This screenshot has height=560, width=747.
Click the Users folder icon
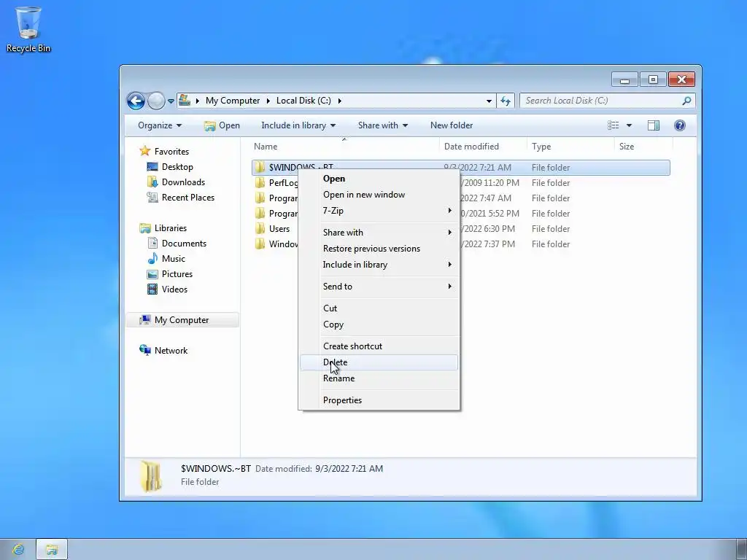260,228
